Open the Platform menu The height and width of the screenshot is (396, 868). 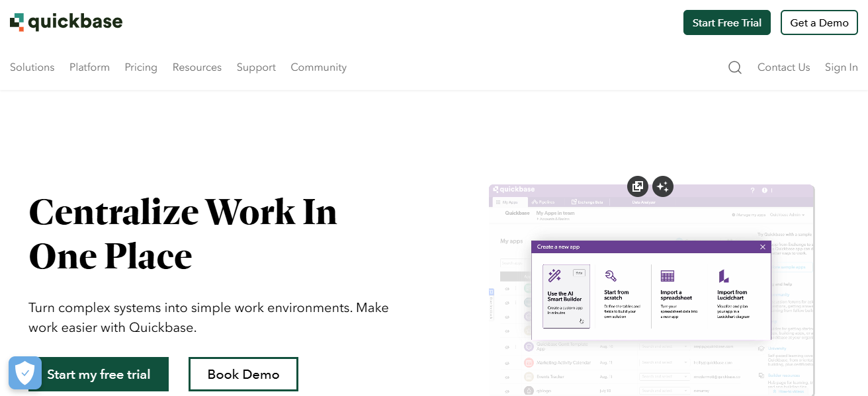pos(89,67)
